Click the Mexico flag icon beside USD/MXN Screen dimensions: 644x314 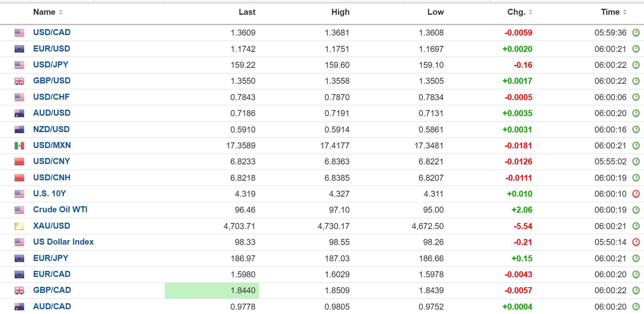(x=19, y=146)
